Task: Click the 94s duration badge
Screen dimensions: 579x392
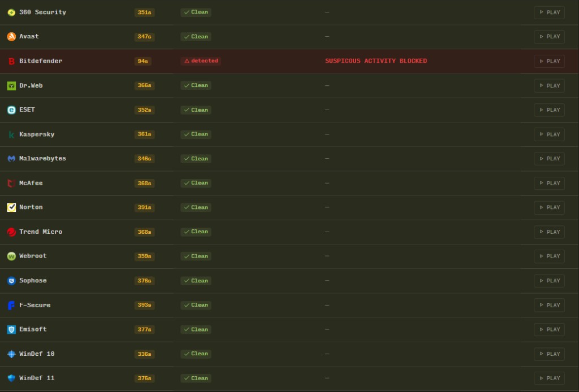Action: click(x=143, y=61)
